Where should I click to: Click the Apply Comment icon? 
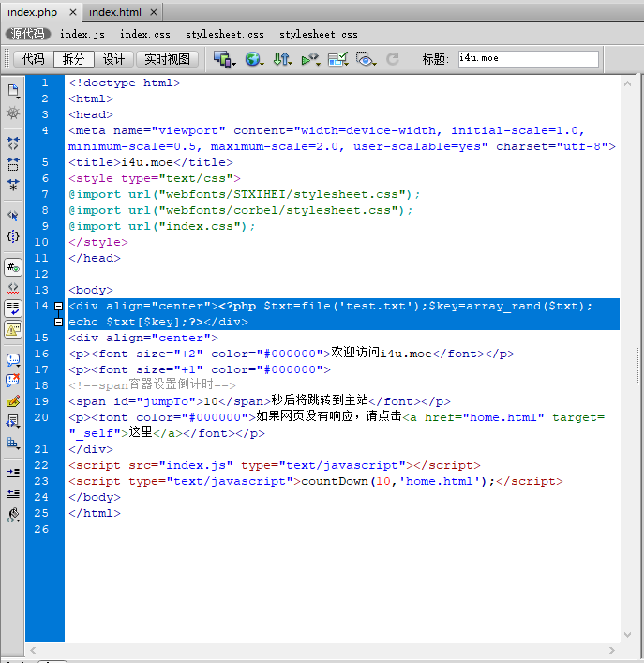coord(13,359)
